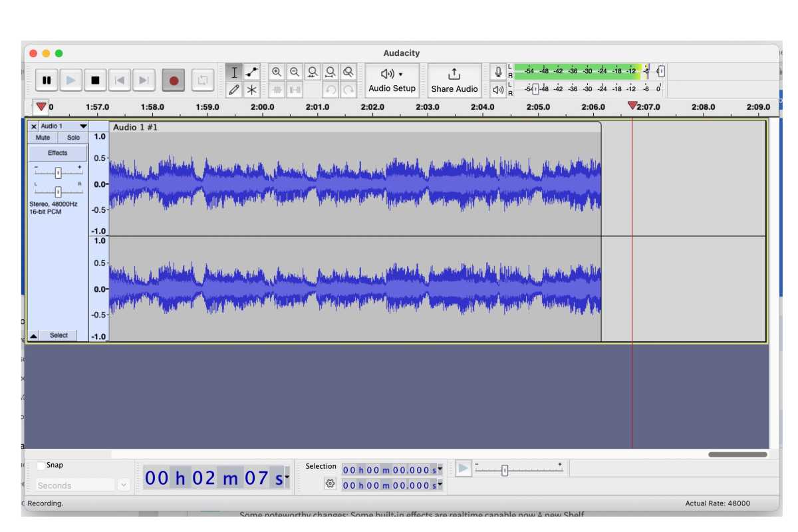Image resolution: width=798 pixels, height=532 pixels.
Task: Pause the recording
Action: (47, 80)
